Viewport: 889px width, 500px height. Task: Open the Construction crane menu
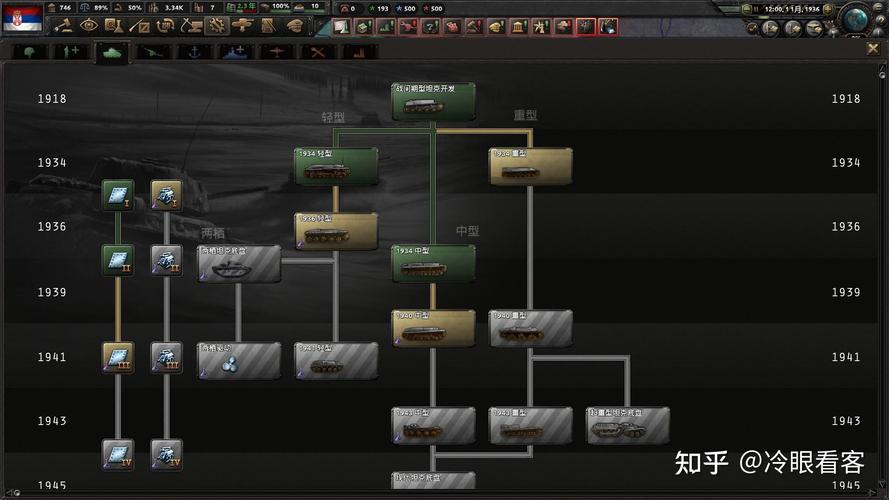pos(191,26)
